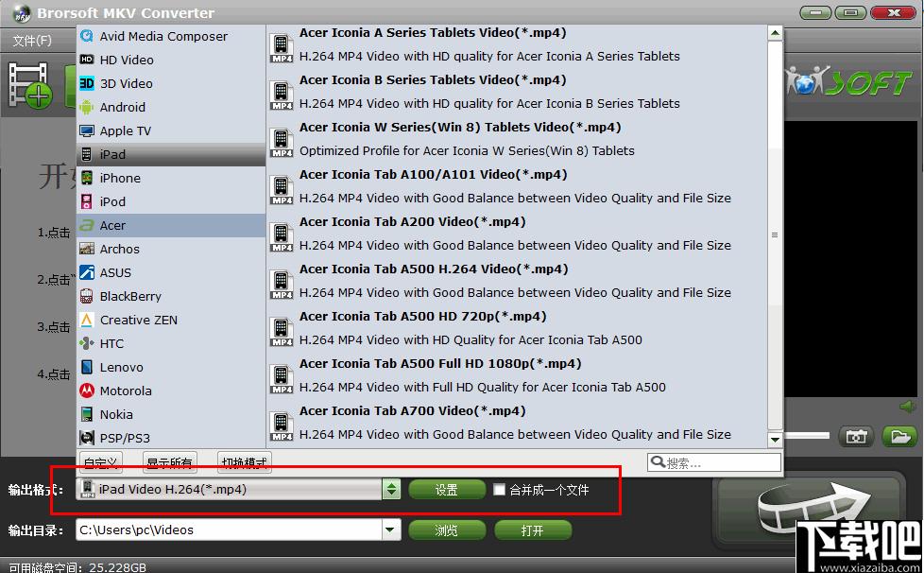Select iPod device category
This screenshot has width=924, height=573.
point(171,201)
